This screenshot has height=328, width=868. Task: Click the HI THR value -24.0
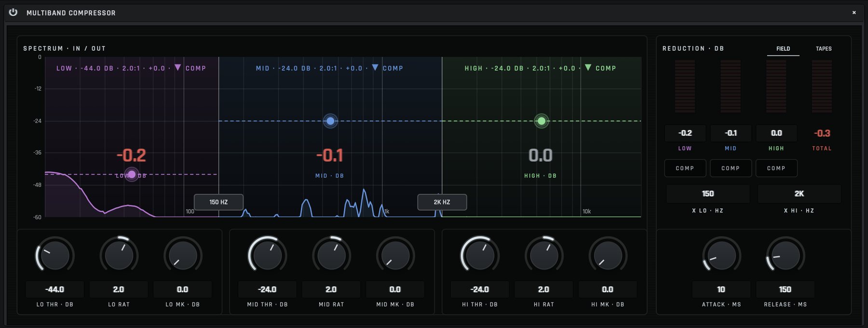[480, 289]
